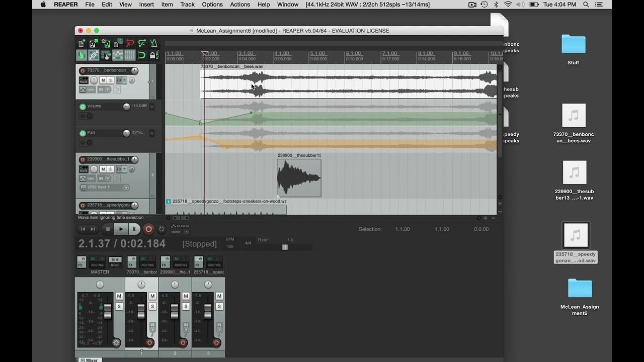The image size is (644, 362).
Task: Open IN monitor dropdown on 239900__thesubbe track
Action: pos(104,178)
